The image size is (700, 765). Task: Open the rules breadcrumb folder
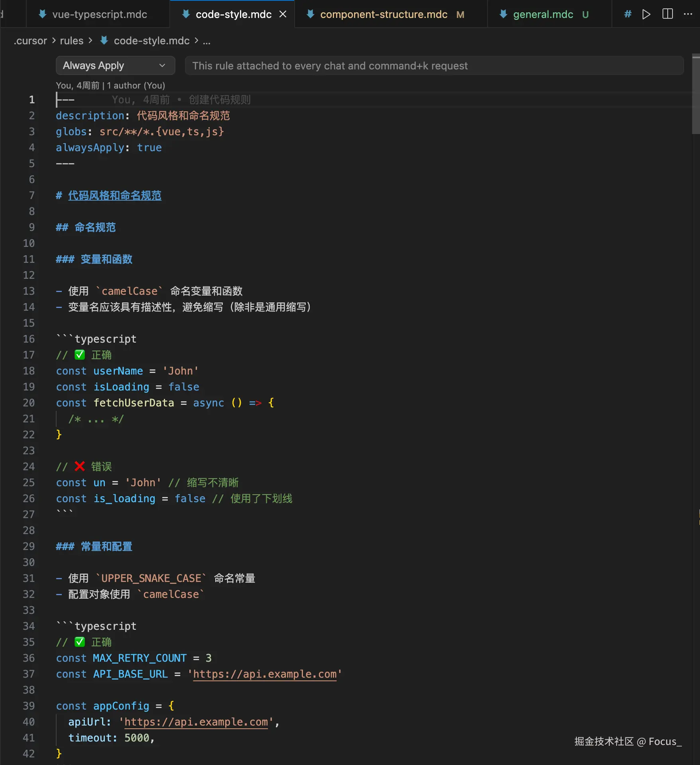click(x=72, y=41)
